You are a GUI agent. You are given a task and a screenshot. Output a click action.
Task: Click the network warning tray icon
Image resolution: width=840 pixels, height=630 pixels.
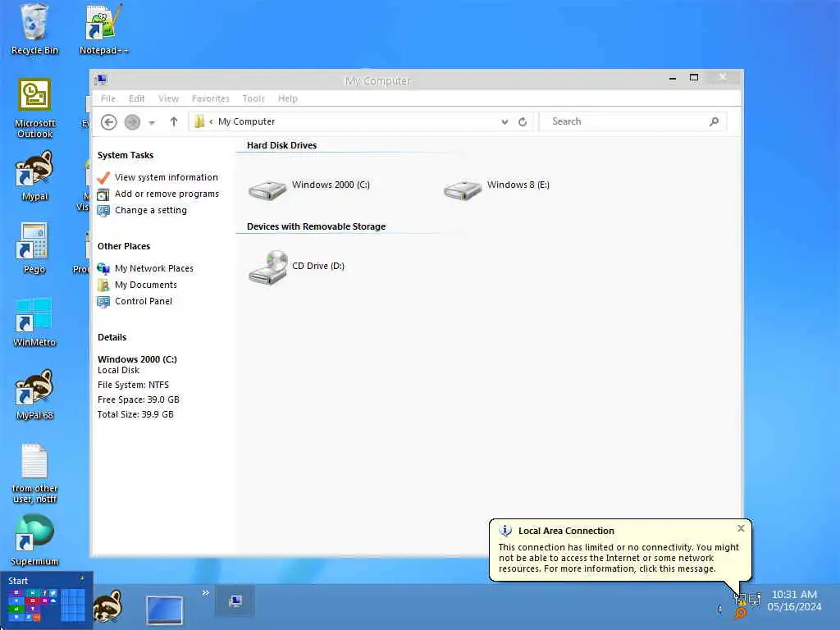tap(741, 599)
